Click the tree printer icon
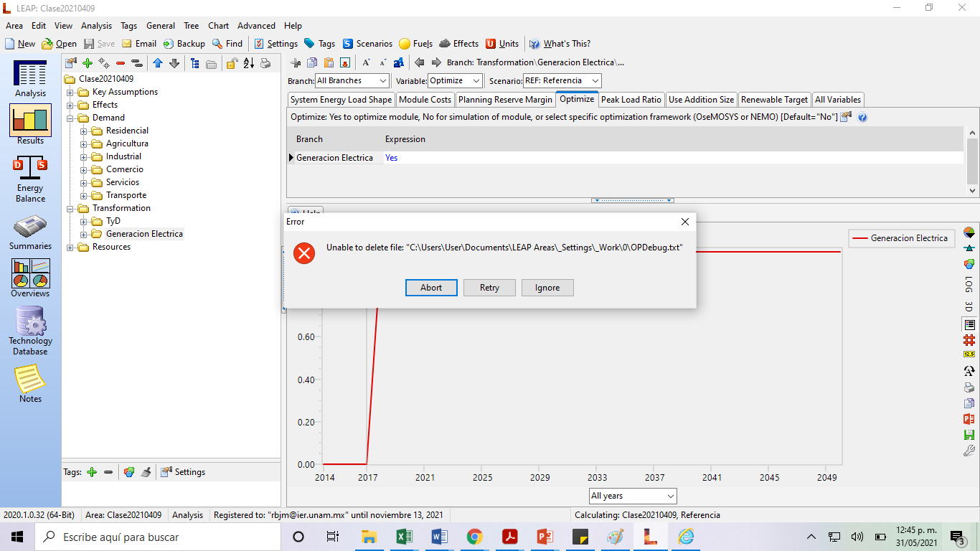The height and width of the screenshot is (551, 980). point(265,63)
